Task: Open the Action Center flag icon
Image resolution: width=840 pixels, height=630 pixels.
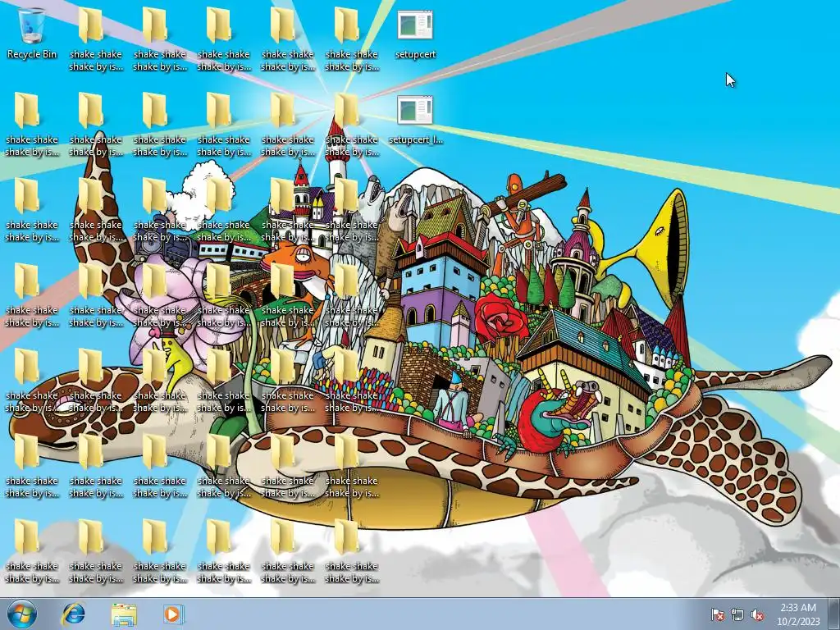Action: point(717,614)
